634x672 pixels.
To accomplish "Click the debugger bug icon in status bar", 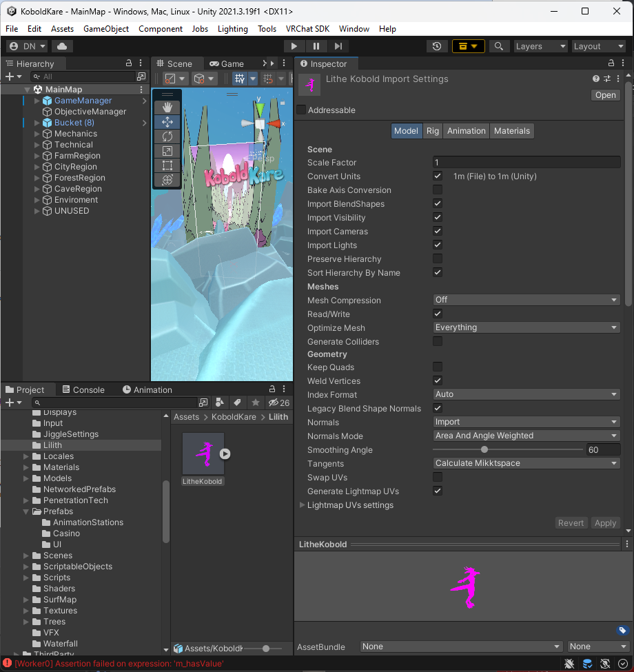I will pyautogui.click(x=569, y=664).
